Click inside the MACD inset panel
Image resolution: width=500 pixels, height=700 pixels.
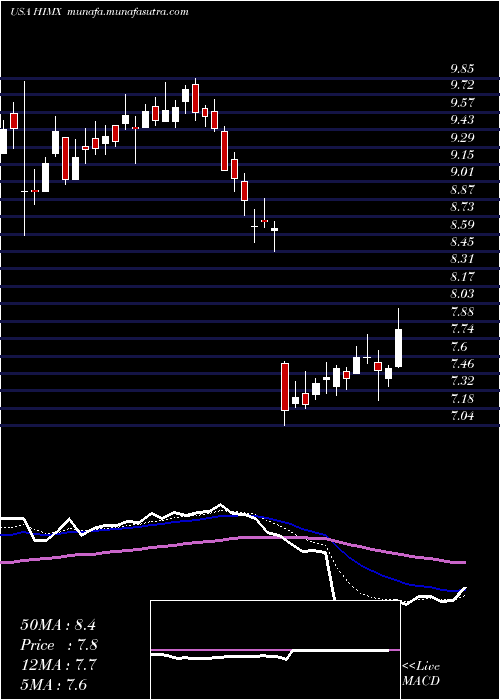pyautogui.click(x=275, y=650)
